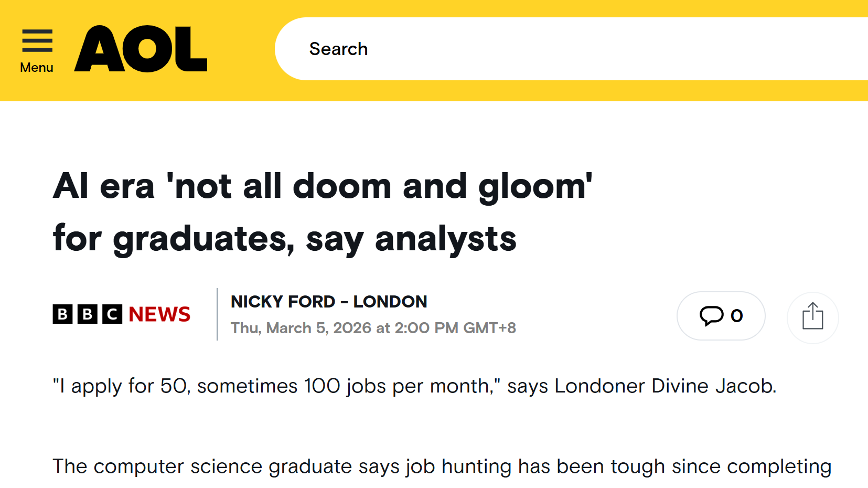The image size is (868, 488).
Task: Click the 'for graduates, say analysts' headline line
Action: pyautogui.click(x=285, y=239)
